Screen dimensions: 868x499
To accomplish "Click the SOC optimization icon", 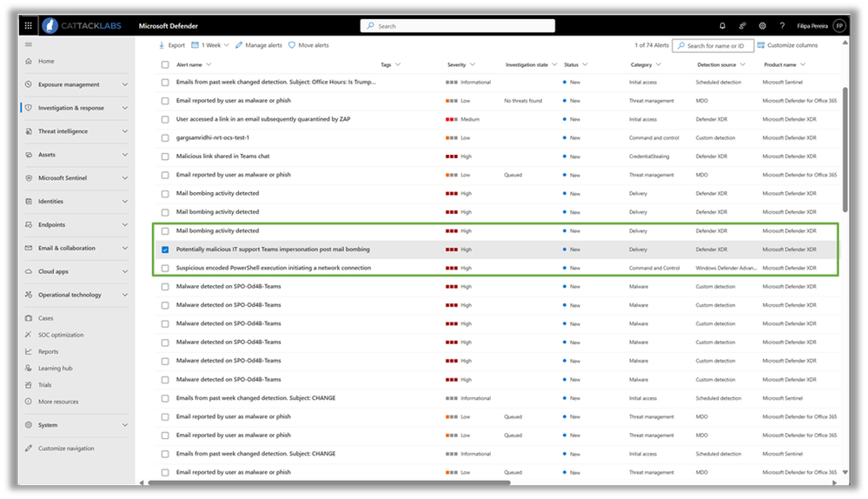I will [x=28, y=335].
